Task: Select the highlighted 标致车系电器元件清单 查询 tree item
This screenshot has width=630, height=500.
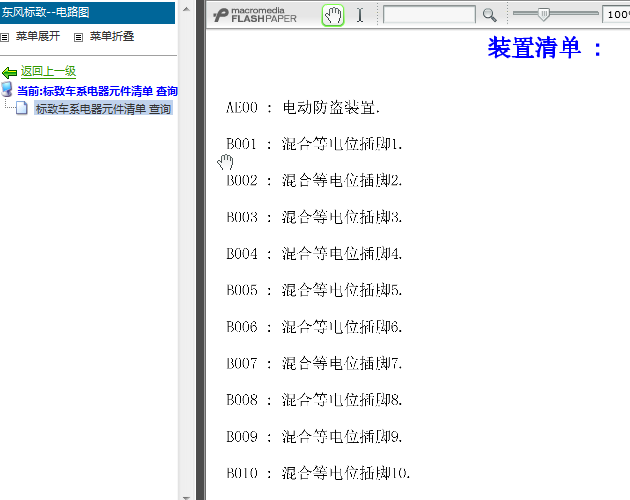Action: tap(103, 109)
